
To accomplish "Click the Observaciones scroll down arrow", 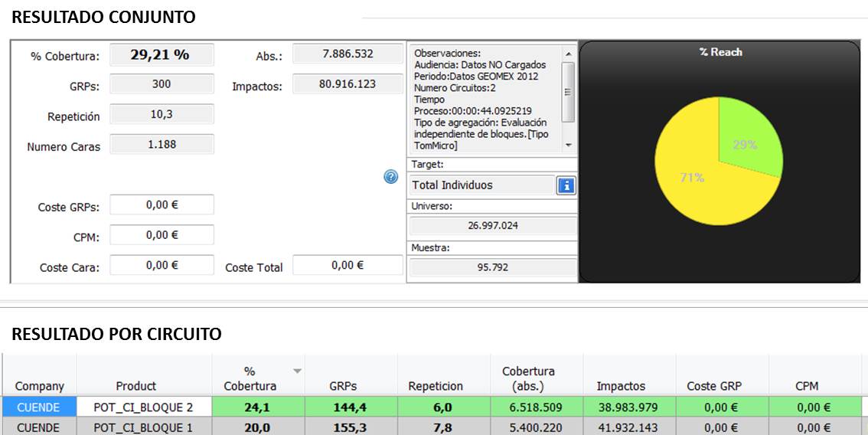I will pos(568,145).
